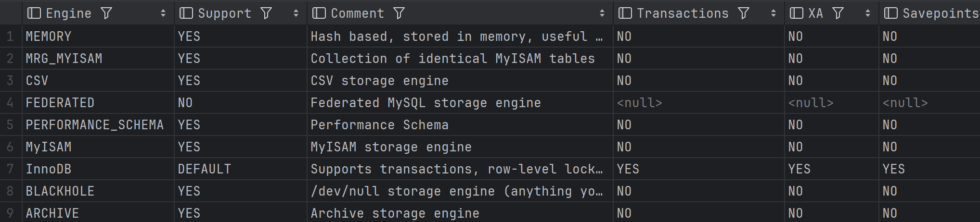This screenshot has height=222, width=980.
Task: Toggle sort arrows on XA column
Action: tap(868, 13)
